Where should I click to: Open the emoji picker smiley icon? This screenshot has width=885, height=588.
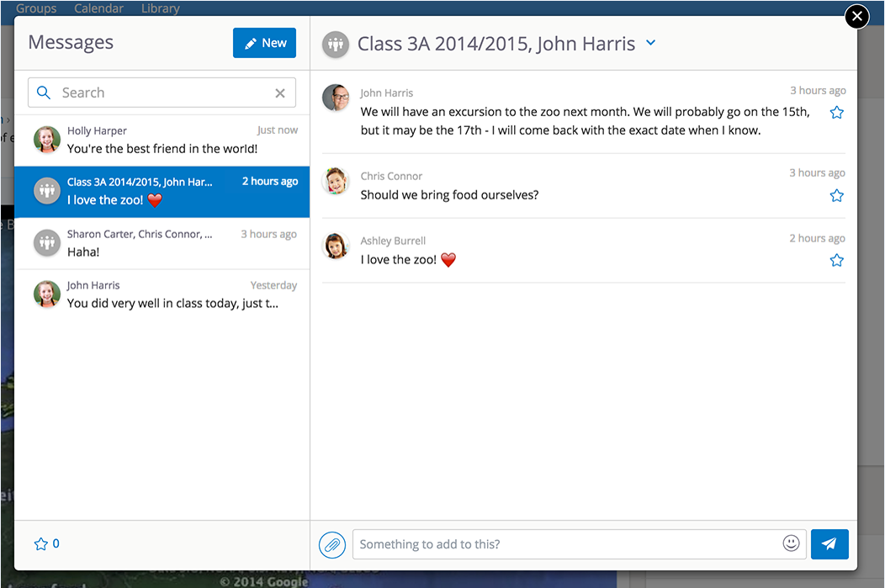[x=791, y=543]
